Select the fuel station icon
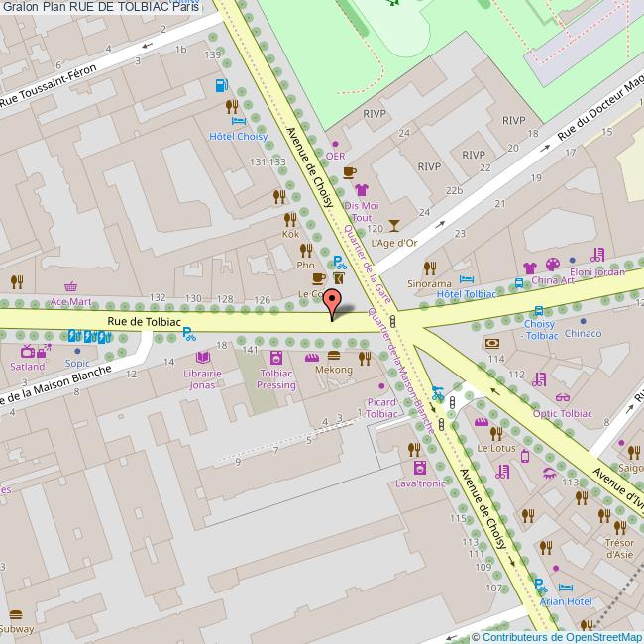Image resolution: width=644 pixels, height=644 pixels. point(220,86)
